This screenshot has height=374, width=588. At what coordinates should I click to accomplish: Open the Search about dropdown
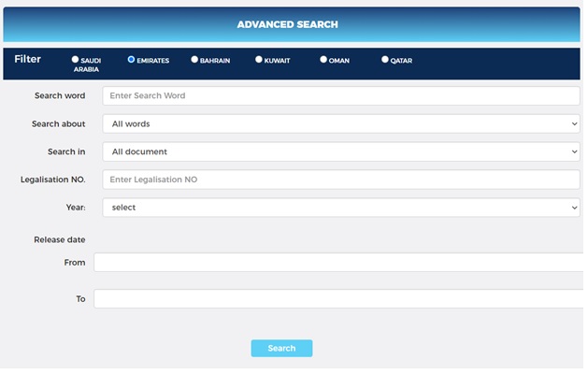point(341,123)
